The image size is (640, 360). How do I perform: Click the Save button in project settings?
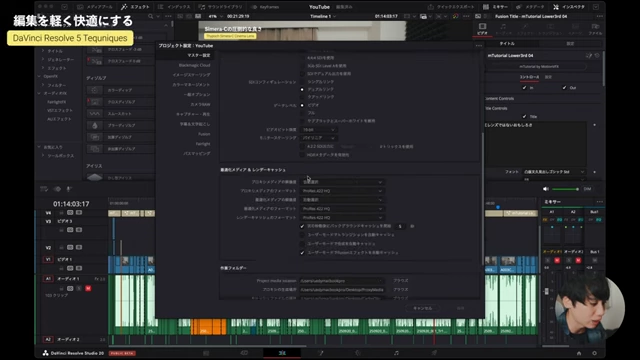click(x=460, y=309)
